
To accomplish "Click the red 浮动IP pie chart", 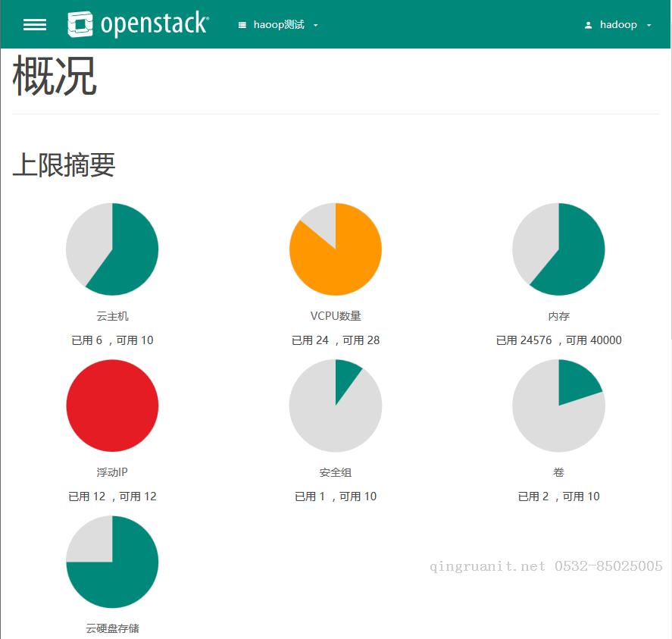I will pos(112,406).
